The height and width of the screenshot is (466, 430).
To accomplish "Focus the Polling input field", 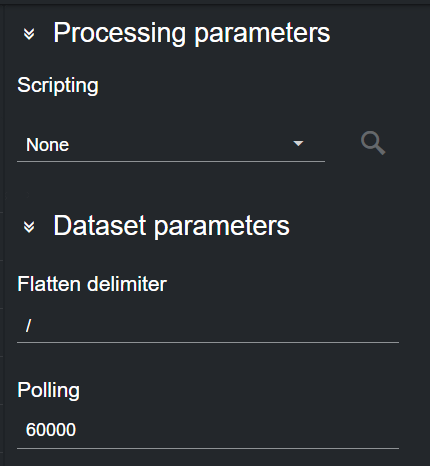I will 208,430.
